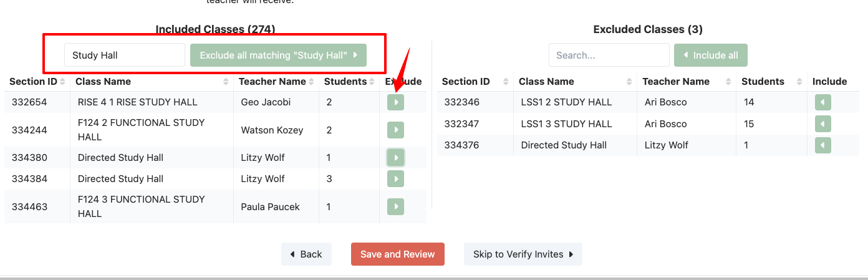Go Back to the previous step
Screen dimensions: 868x280
tap(306, 254)
